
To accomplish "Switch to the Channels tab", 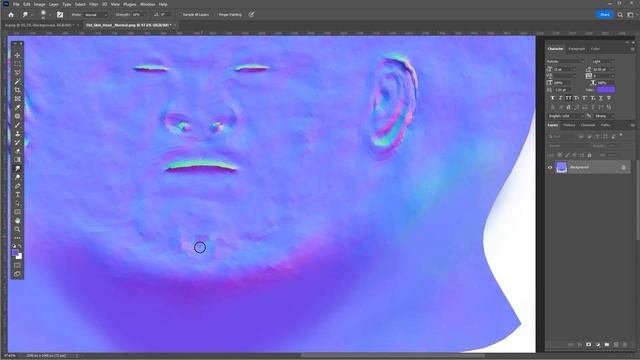I will [588, 125].
